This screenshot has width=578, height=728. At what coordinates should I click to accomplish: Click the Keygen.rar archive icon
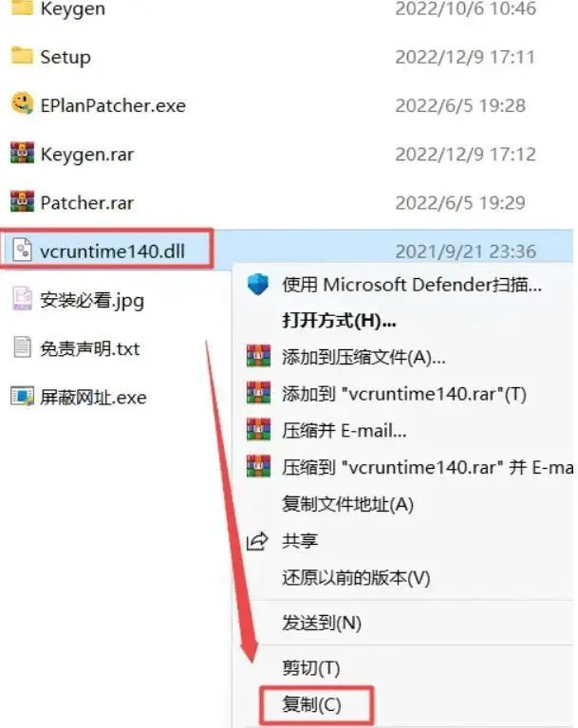(22, 153)
